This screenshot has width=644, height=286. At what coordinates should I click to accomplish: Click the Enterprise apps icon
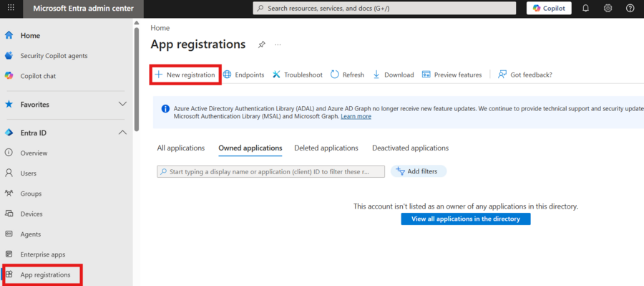(9, 254)
